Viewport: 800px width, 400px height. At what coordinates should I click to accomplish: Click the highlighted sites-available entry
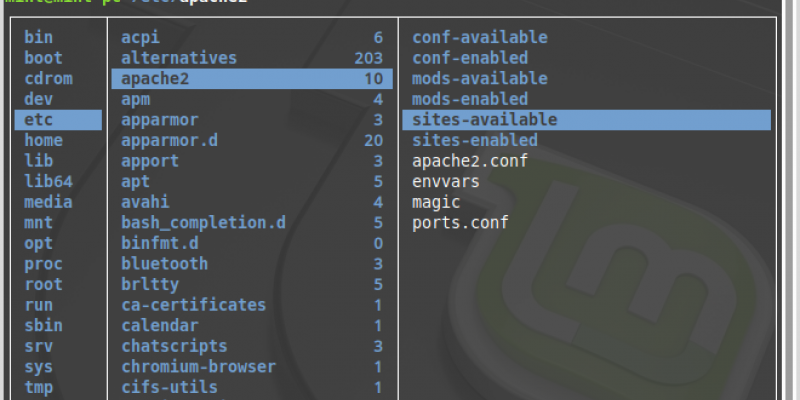click(587, 119)
